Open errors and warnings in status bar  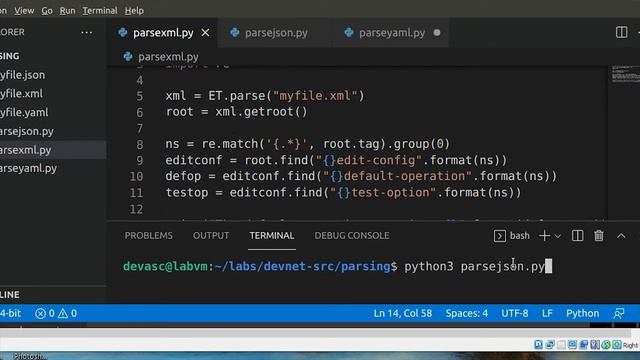tap(56, 313)
